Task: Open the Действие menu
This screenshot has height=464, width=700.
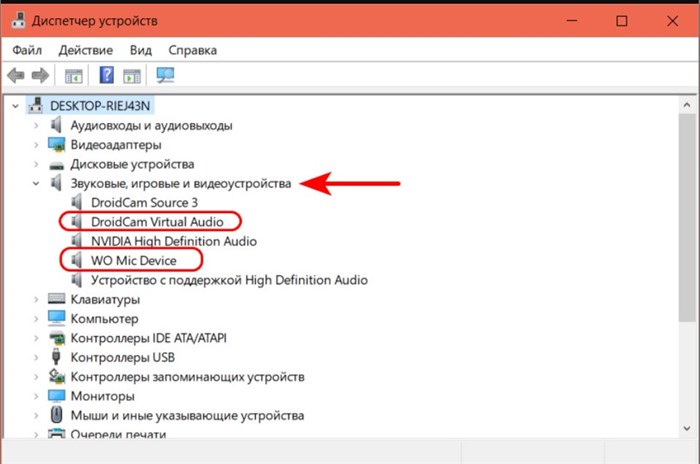Action: 85,50
